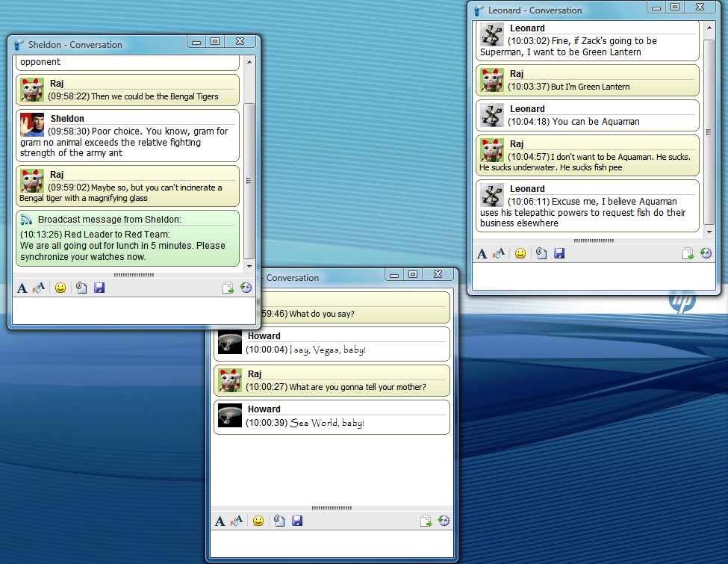Attach a file in Sheldon's conversation

click(x=81, y=287)
